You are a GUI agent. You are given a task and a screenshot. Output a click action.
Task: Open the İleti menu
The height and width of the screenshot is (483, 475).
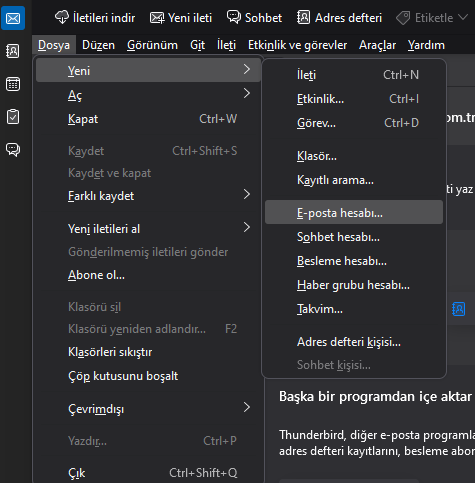226,45
